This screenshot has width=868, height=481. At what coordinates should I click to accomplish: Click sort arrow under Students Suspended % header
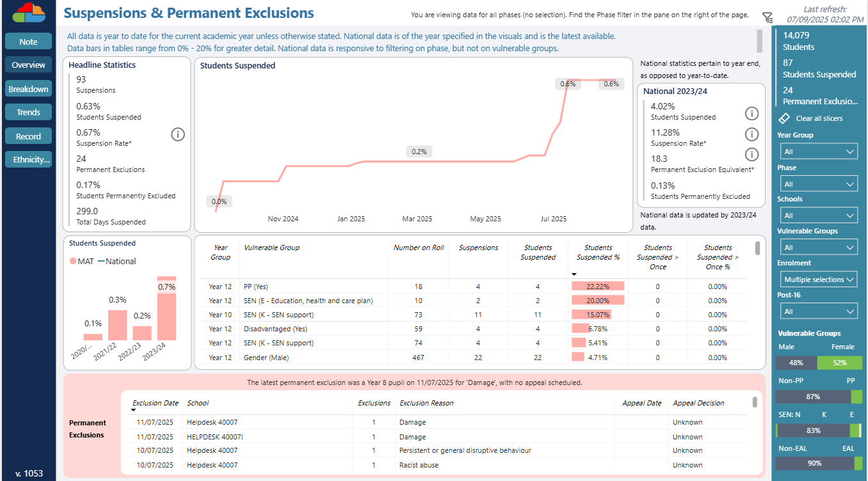click(x=575, y=274)
